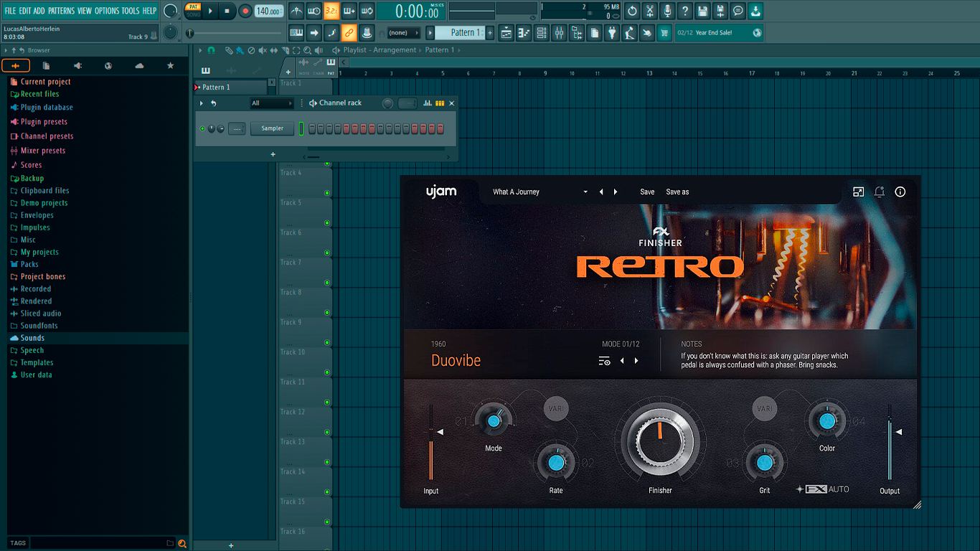
Task: Click the Channel rack graph editor icon
Action: click(x=428, y=103)
